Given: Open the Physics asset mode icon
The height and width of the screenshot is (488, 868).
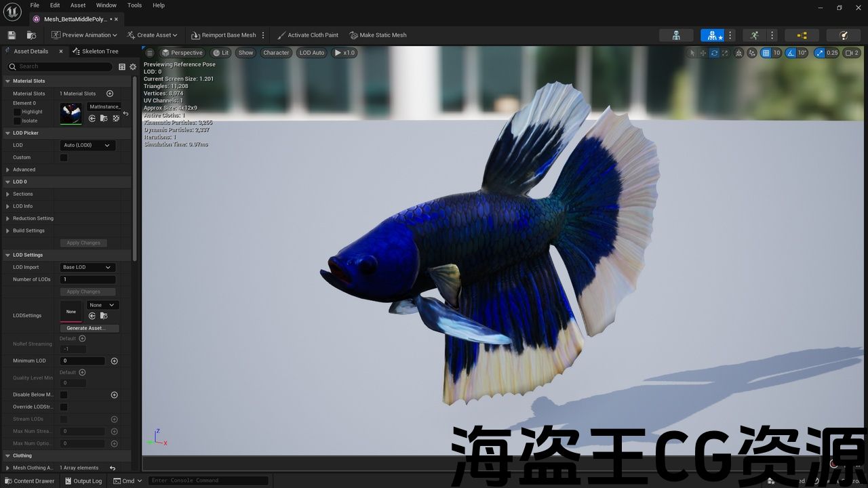Looking at the screenshot, I should click(844, 35).
